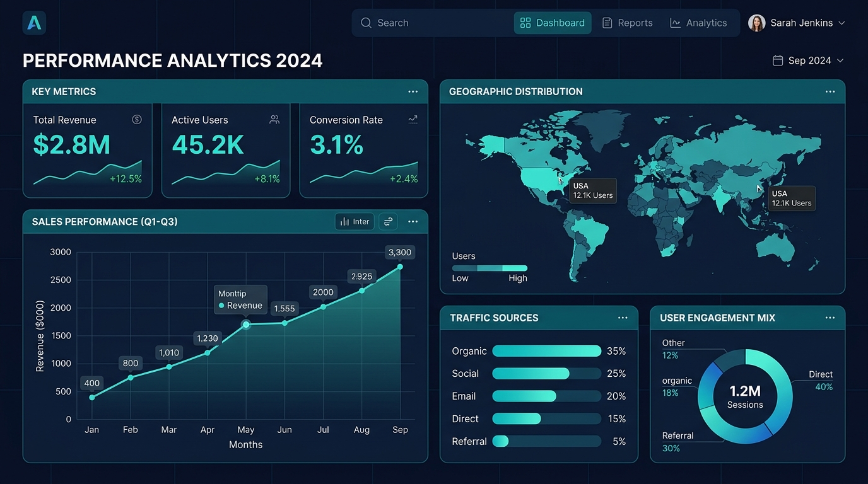
Task: Open Geographic Distribution three-dot menu
Action: pyautogui.click(x=830, y=92)
